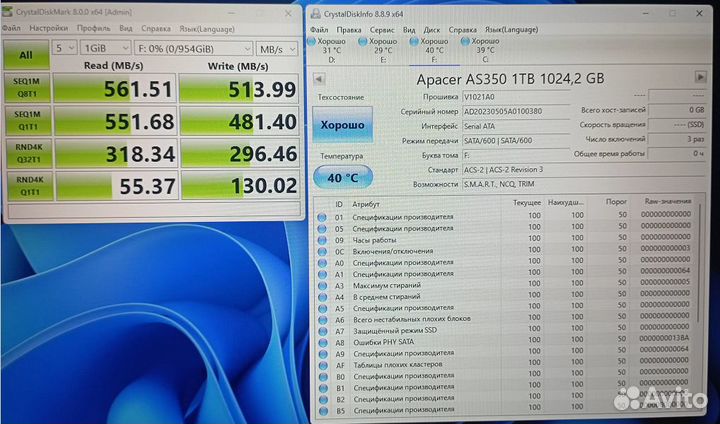Open Вид menu in CrystalDiskMark

[x=126, y=28]
